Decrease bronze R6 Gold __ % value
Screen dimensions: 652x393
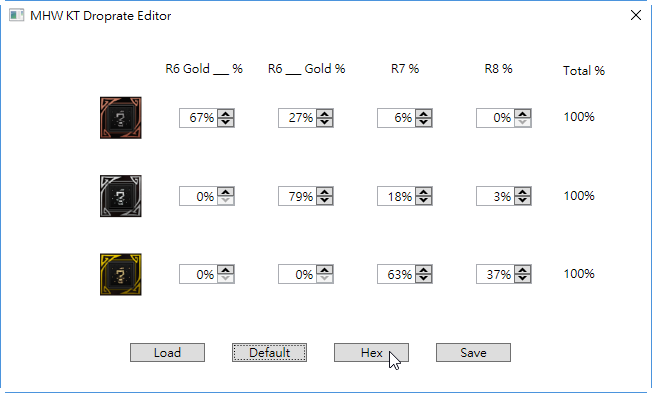coord(226,122)
